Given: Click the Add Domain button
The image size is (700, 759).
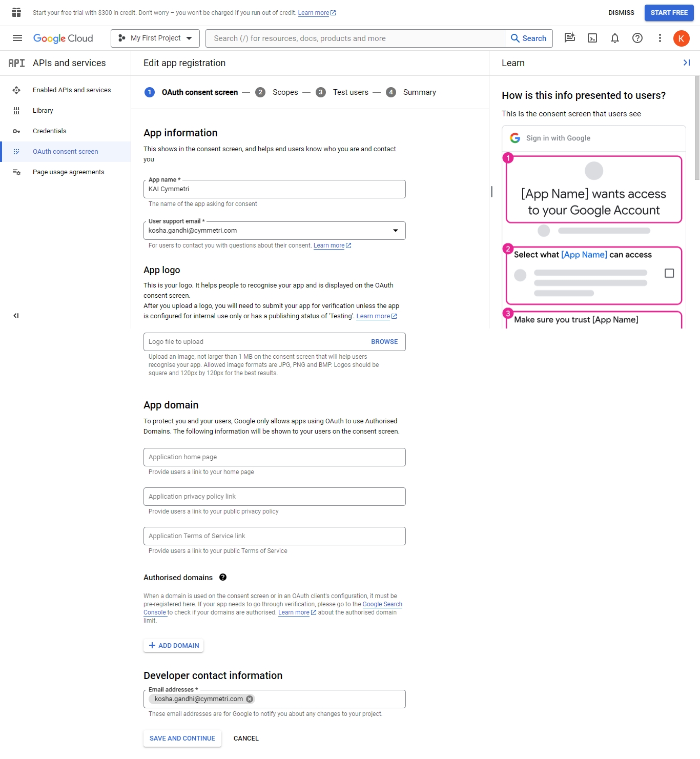Looking at the screenshot, I should (174, 646).
